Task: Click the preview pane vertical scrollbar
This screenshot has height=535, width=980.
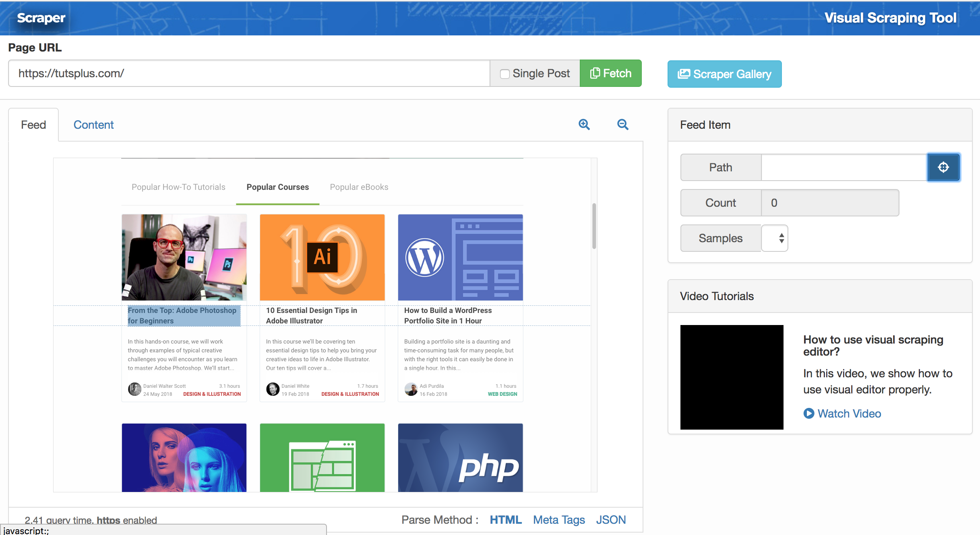Action: (x=594, y=226)
